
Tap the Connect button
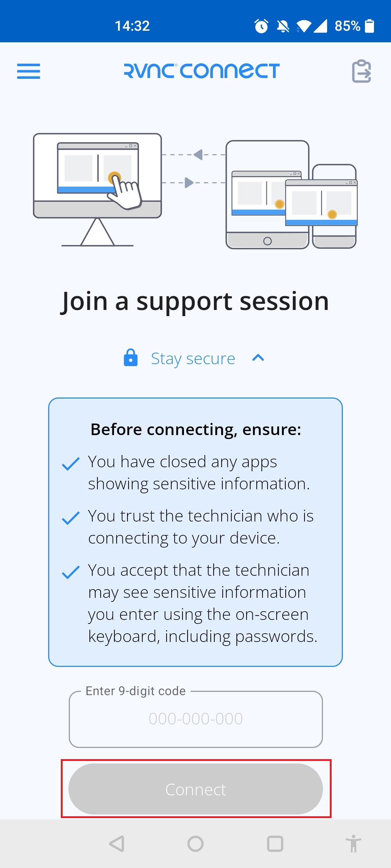[x=195, y=789]
